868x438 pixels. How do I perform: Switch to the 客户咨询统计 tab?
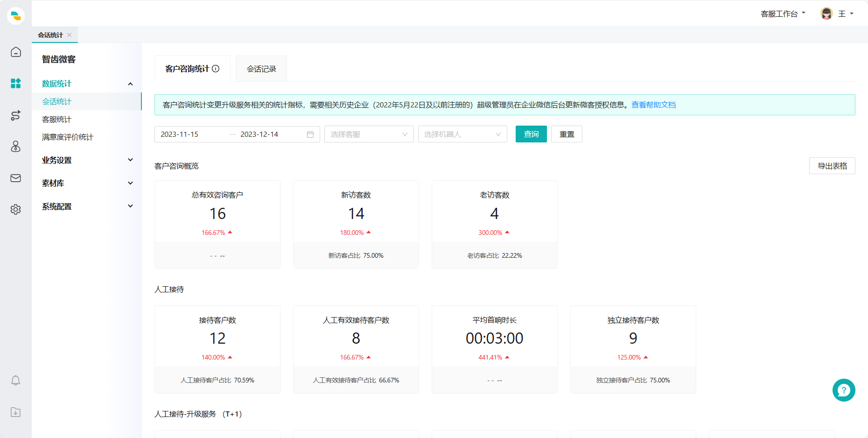click(192, 69)
